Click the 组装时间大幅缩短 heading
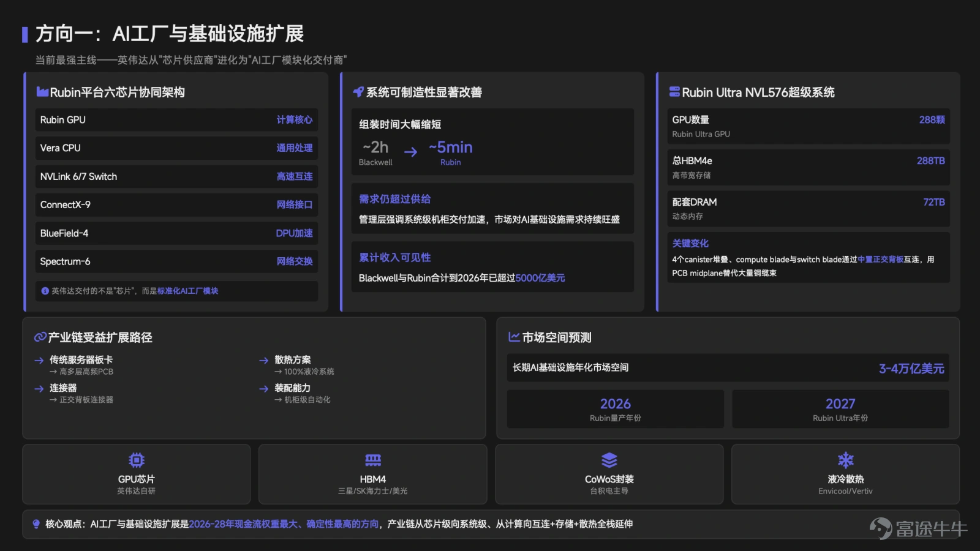Screen dimensions: 980x551 click(x=400, y=124)
